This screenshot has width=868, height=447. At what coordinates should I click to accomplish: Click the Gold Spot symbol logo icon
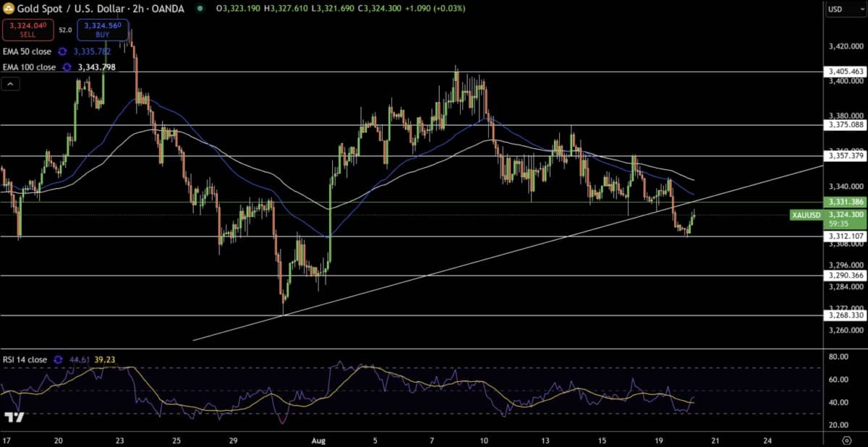(x=9, y=9)
